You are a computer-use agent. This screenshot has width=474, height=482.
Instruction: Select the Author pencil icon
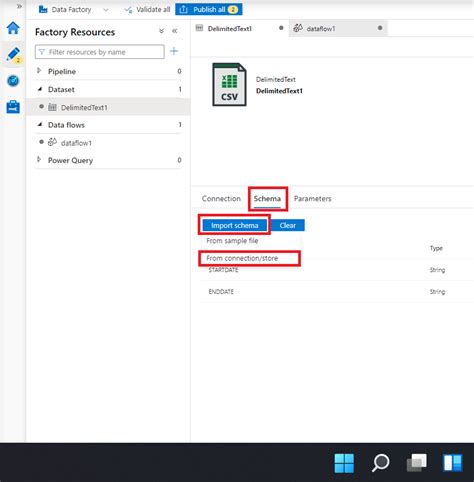(13, 55)
